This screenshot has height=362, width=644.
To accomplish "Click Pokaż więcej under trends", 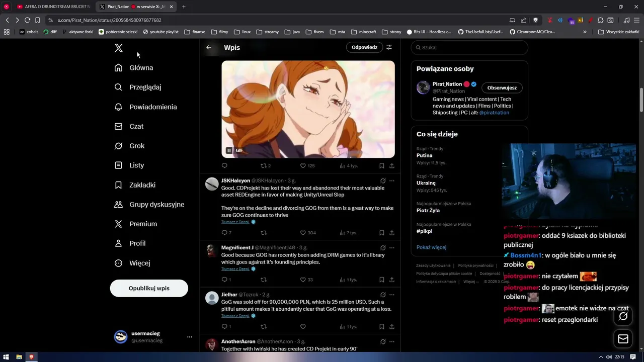I will 431,247.
